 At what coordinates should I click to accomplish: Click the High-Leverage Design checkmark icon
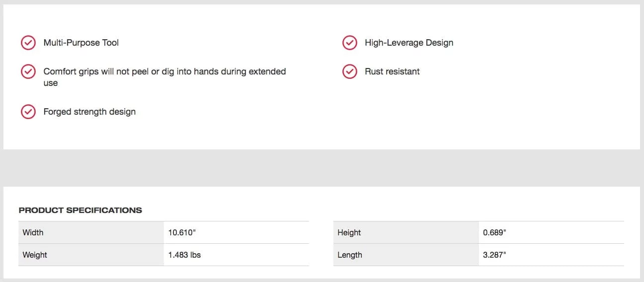pos(350,43)
